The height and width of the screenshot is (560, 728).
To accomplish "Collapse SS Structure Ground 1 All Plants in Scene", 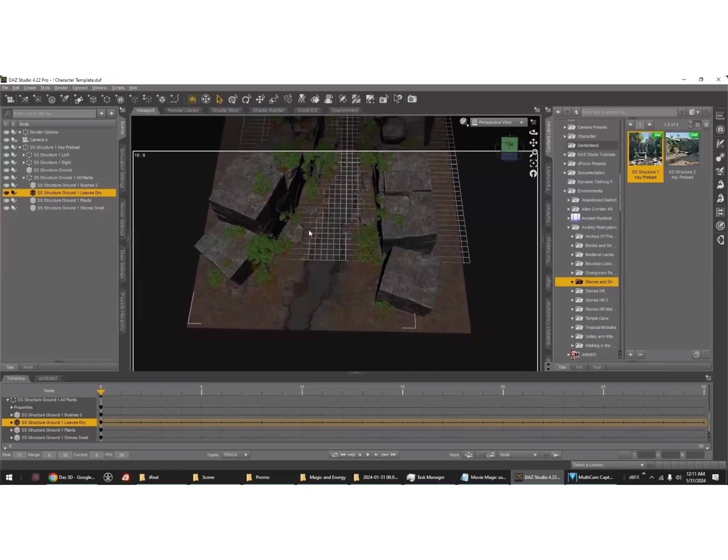I will (24, 178).
